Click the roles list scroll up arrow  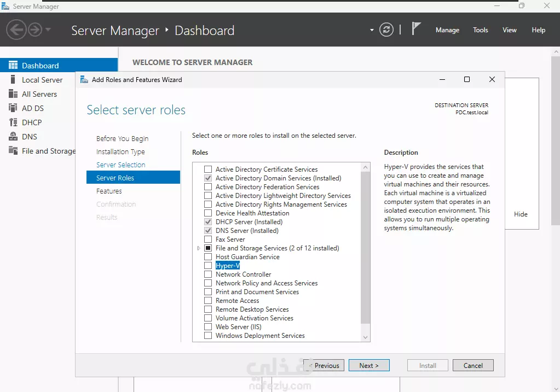[365, 167]
